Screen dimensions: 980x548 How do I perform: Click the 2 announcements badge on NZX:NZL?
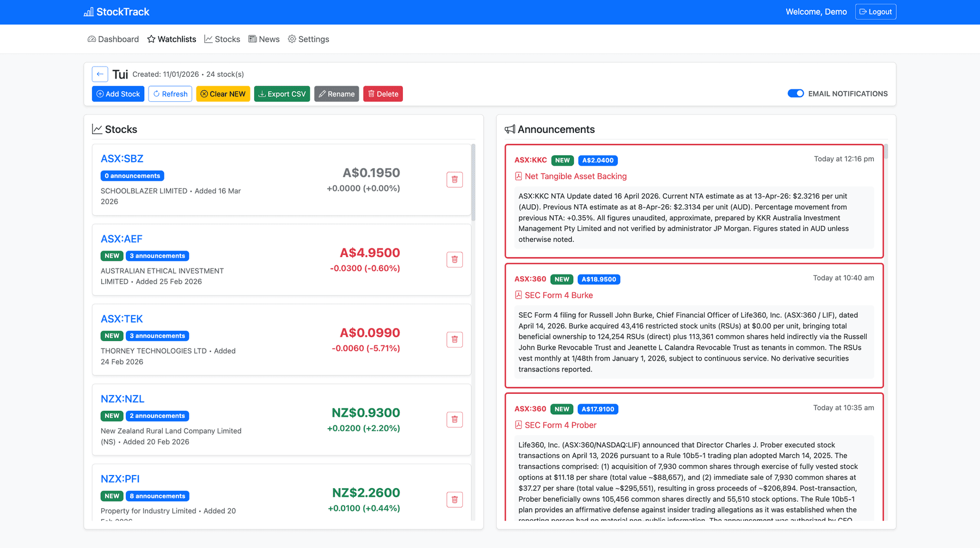pos(157,416)
